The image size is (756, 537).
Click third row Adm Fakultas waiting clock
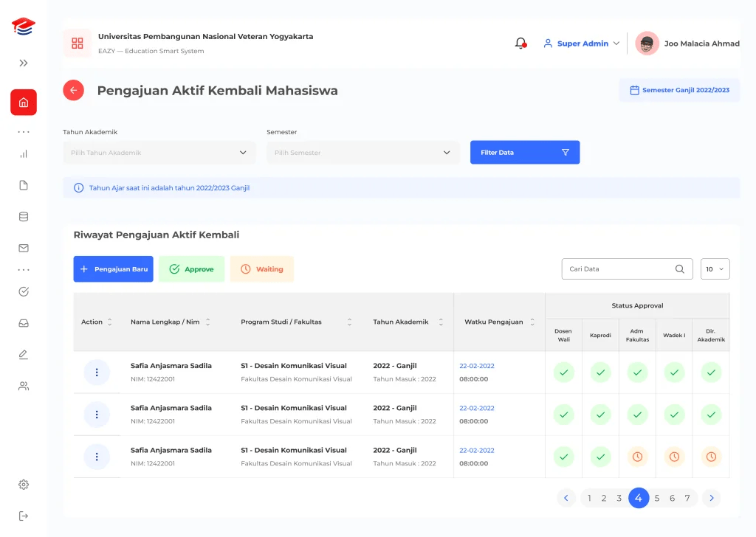click(x=637, y=457)
